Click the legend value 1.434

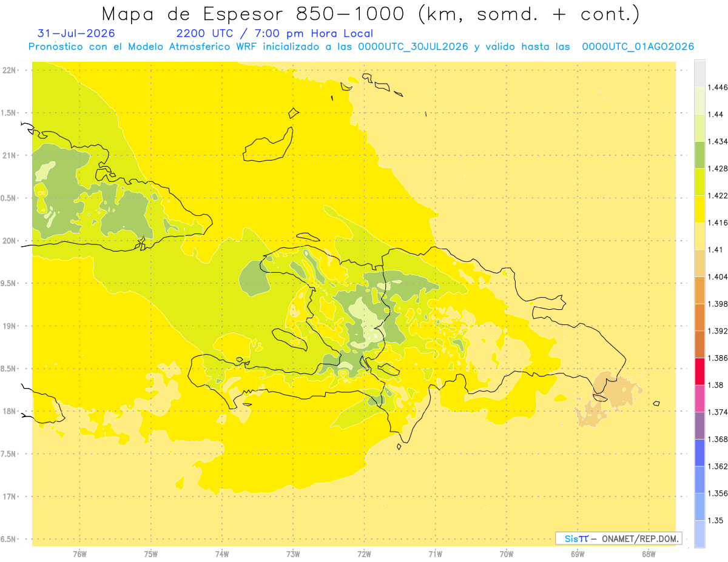718,141
